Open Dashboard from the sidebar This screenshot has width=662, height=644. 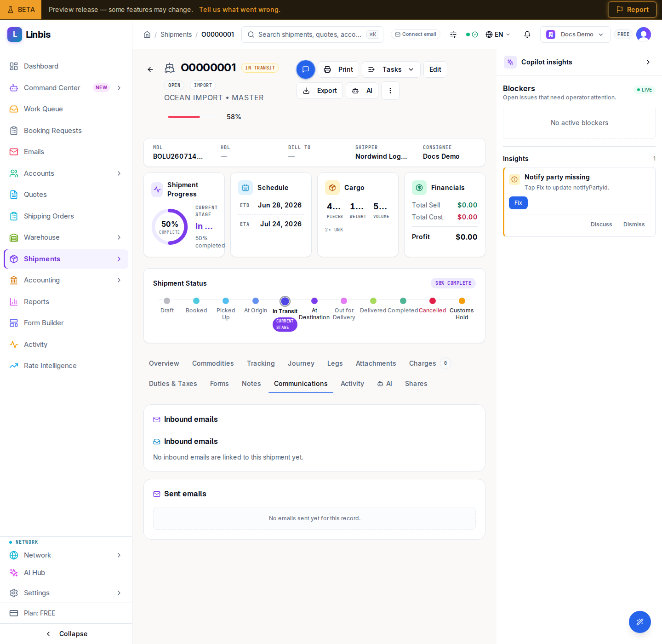pyautogui.click(x=66, y=66)
